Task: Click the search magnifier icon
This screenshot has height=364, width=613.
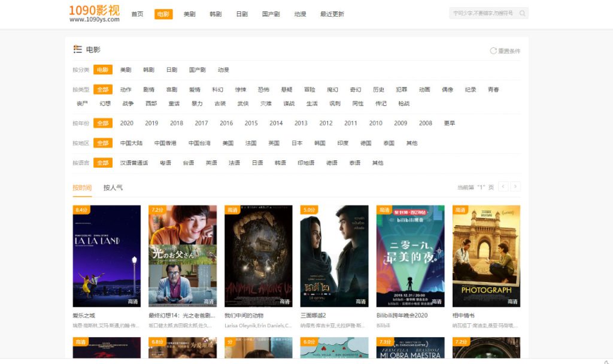Action: 522,13
